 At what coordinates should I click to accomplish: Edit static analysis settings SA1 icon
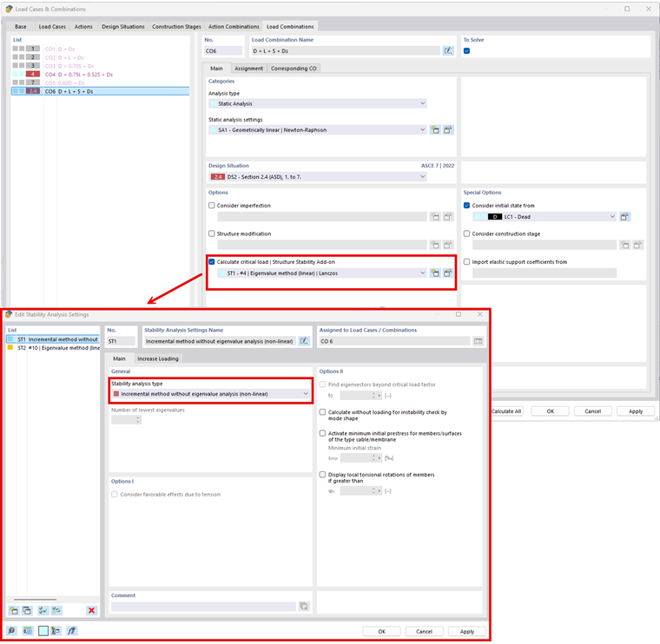click(448, 130)
